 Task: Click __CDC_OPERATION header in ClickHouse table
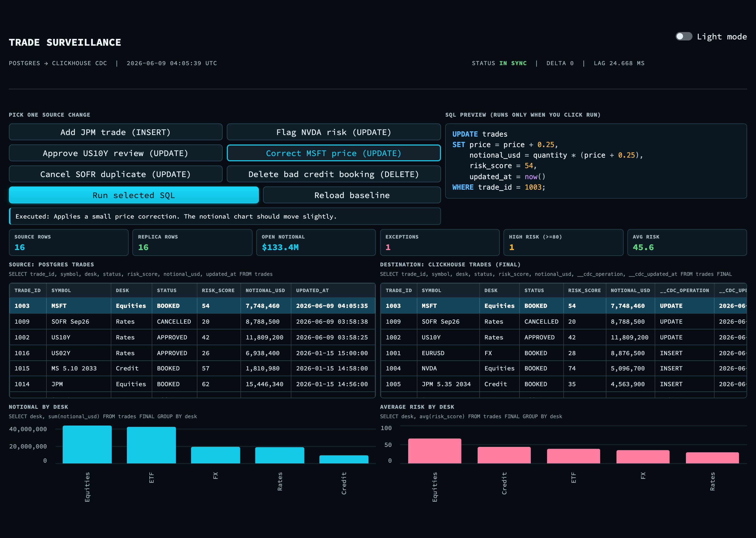point(684,291)
